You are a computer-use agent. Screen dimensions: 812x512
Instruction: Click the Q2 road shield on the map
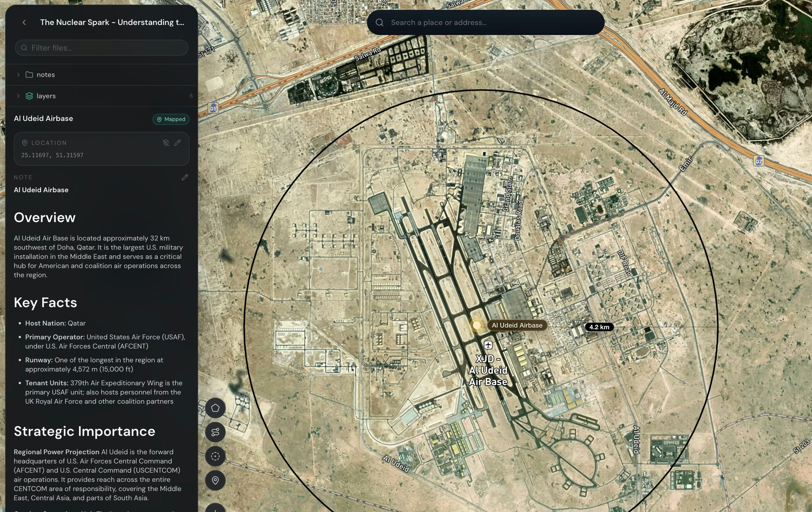(758, 161)
